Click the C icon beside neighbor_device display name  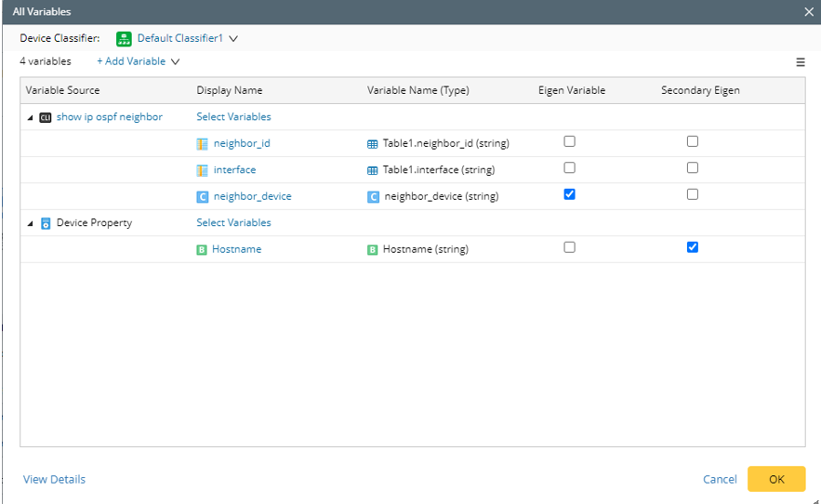tap(202, 197)
